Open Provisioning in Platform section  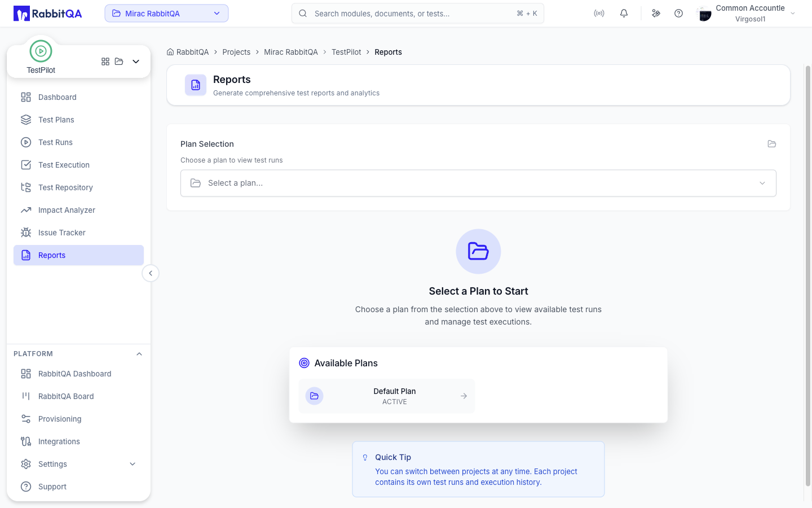click(x=78, y=419)
